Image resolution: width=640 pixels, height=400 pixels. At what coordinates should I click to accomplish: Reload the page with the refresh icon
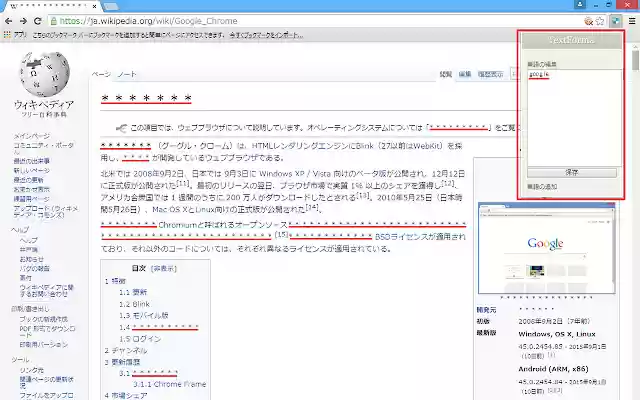coord(38,21)
